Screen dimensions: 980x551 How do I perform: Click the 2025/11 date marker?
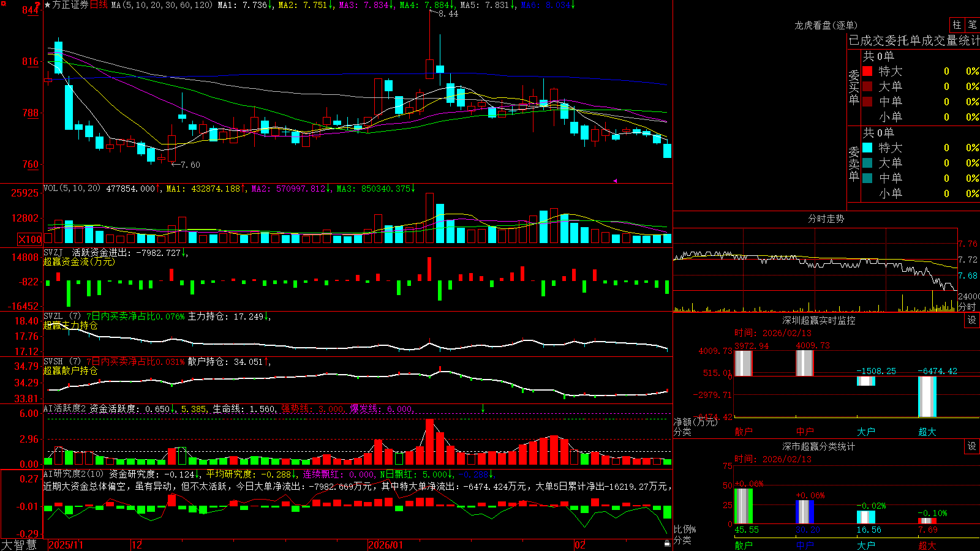66,545
